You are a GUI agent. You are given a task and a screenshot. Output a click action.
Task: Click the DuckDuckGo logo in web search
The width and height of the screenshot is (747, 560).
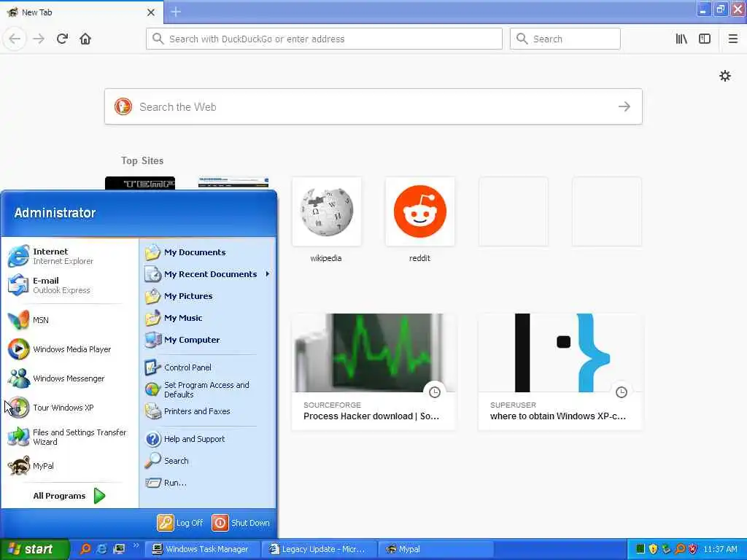coord(123,106)
